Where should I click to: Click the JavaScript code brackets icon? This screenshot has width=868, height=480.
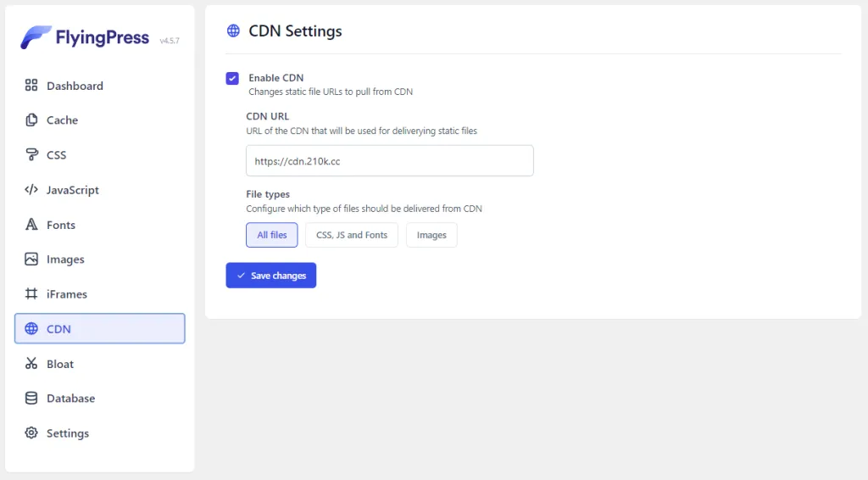click(31, 190)
